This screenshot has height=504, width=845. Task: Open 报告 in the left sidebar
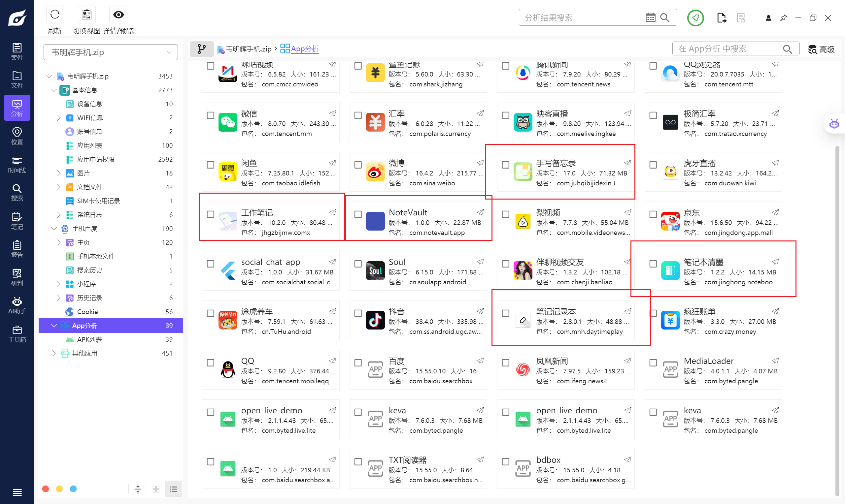[x=17, y=249]
